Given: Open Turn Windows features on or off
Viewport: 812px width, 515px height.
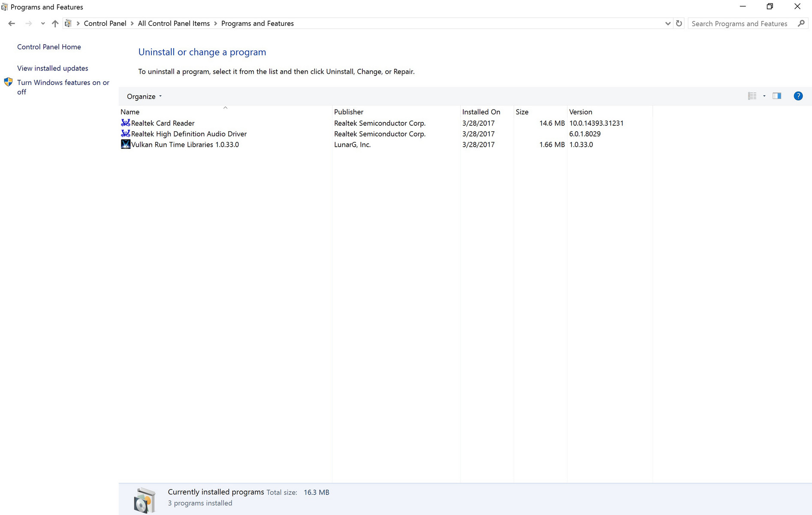Looking at the screenshot, I should [63, 87].
